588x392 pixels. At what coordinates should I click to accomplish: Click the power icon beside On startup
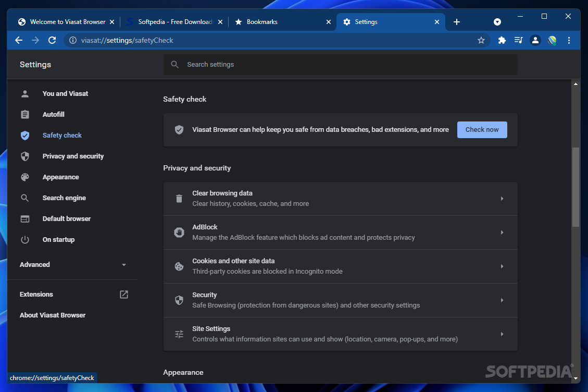[x=25, y=240]
